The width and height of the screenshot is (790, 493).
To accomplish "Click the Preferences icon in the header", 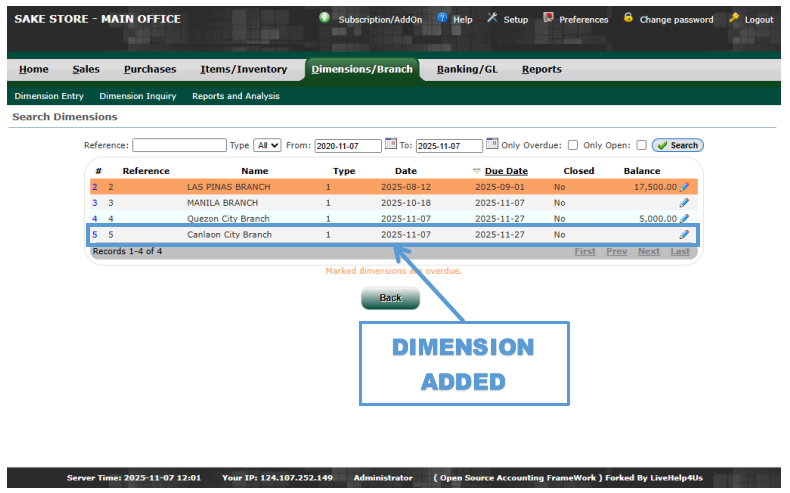I will pyautogui.click(x=548, y=18).
